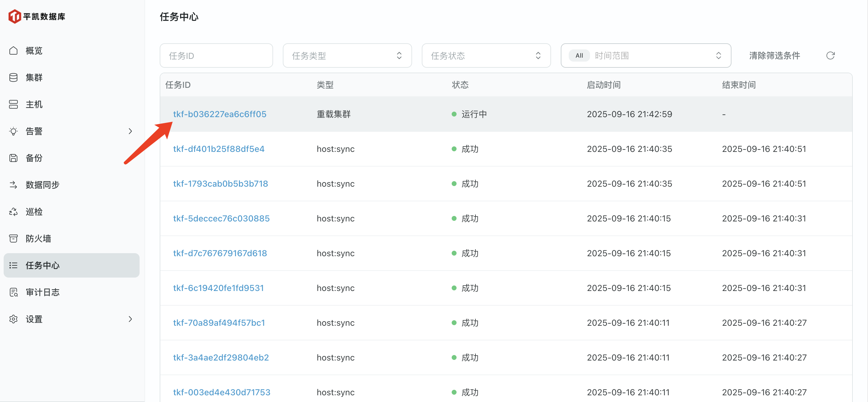
Task: Open task tkf-b036227ea6c6ff05
Action: (220, 114)
